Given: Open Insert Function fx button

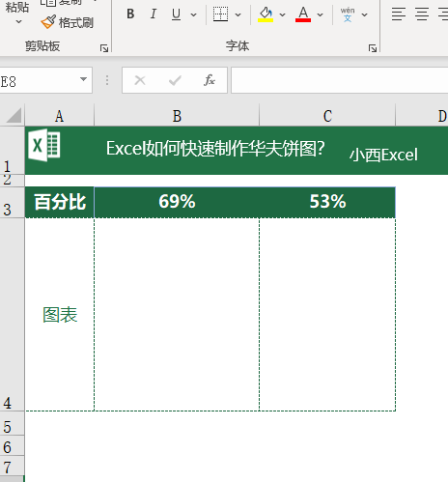Looking at the screenshot, I should pyautogui.click(x=210, y=80).
